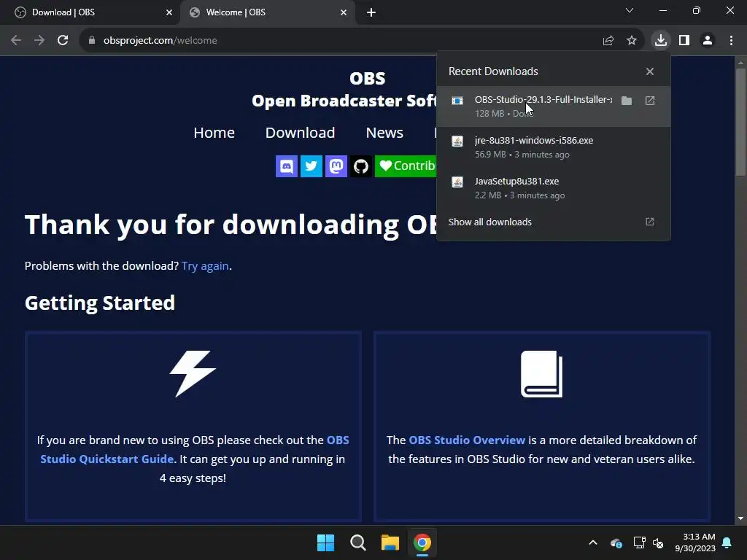Open the Download nav item

tap(300, 133)
